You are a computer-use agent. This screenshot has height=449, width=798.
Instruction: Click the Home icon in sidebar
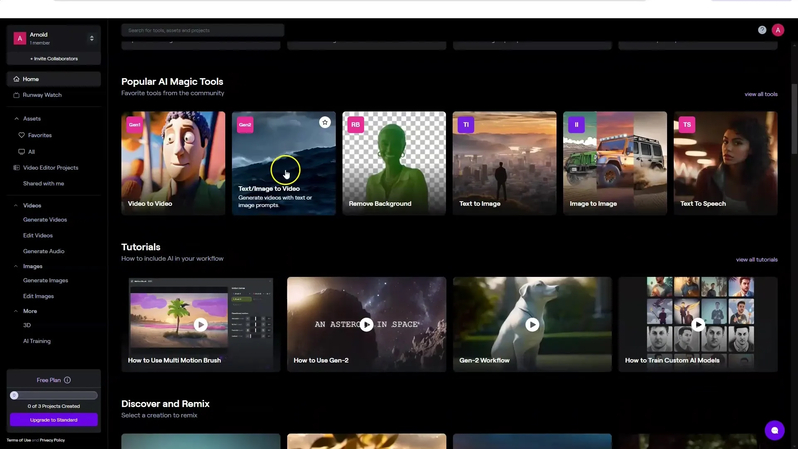16,79
